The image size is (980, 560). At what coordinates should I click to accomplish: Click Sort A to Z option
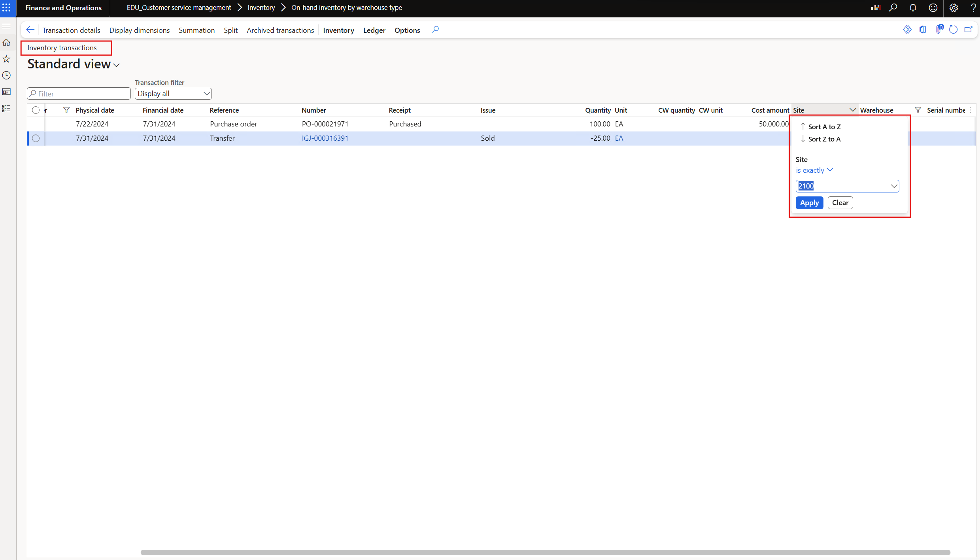[x=824, y=127]
